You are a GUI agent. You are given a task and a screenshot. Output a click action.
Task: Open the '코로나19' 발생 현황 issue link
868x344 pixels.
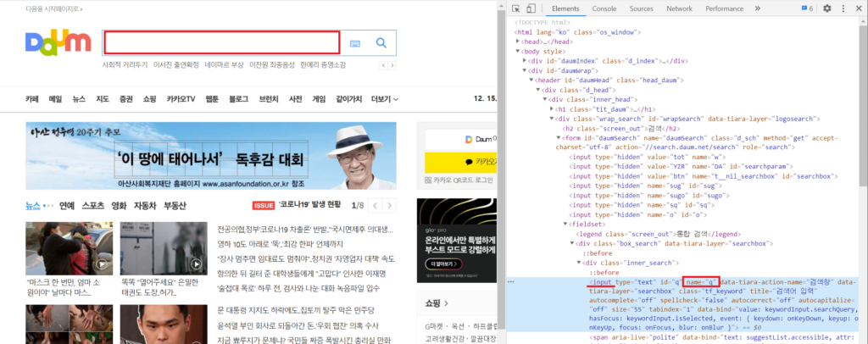pyautogui.click(x=309, y=205)
